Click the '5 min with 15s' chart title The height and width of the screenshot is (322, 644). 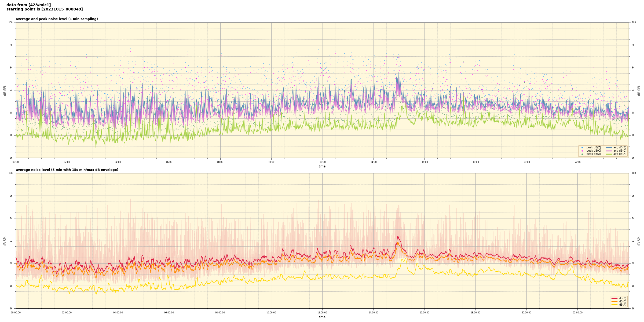(x=67, y=170)
